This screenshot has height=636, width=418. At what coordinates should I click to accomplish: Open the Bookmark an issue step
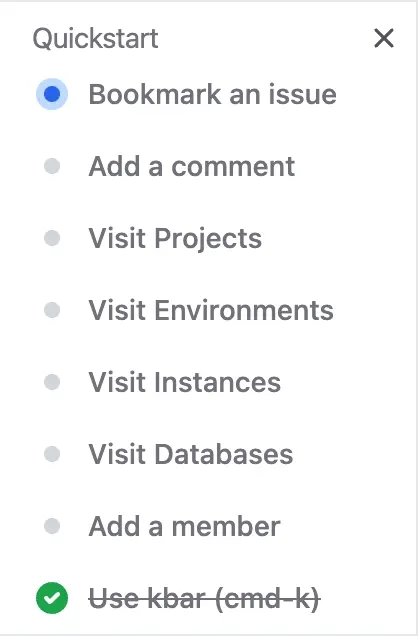point(212,94)
